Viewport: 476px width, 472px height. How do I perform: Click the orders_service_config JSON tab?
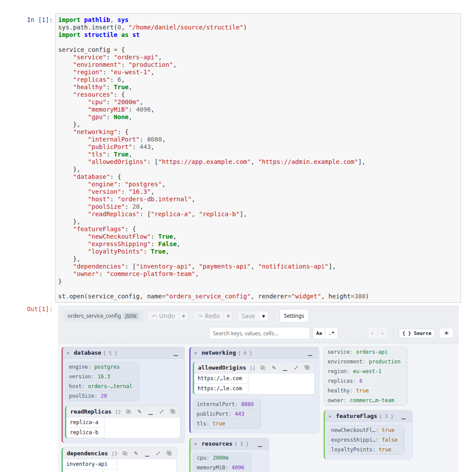pyautogui.click(x=103, y=316)
